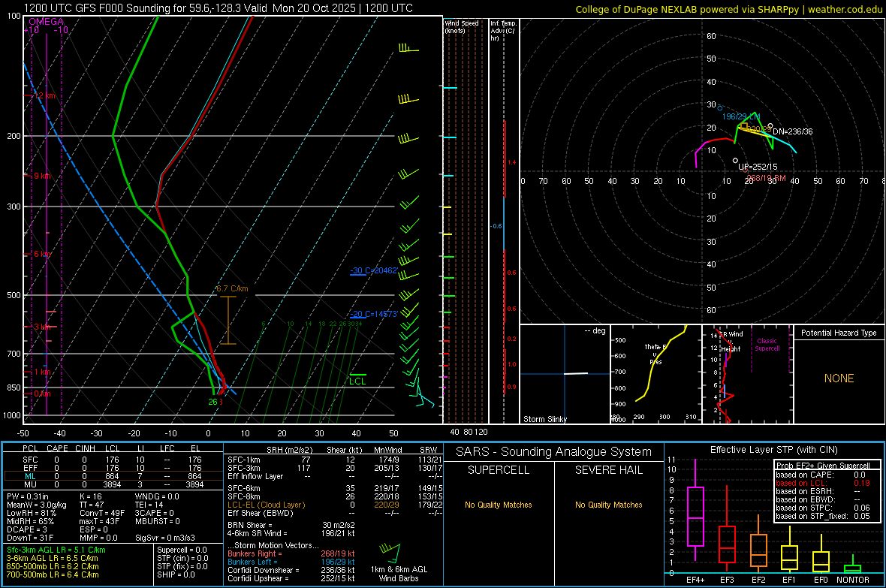Click the SHIP = 0.0 index
Viewport: 886px width, 588px height.
[176, 574]
